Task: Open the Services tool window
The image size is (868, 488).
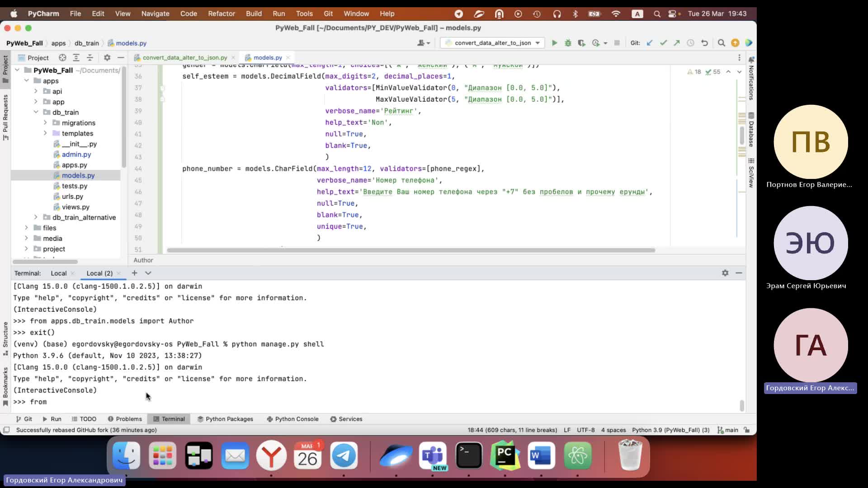Action: [346, 419]
